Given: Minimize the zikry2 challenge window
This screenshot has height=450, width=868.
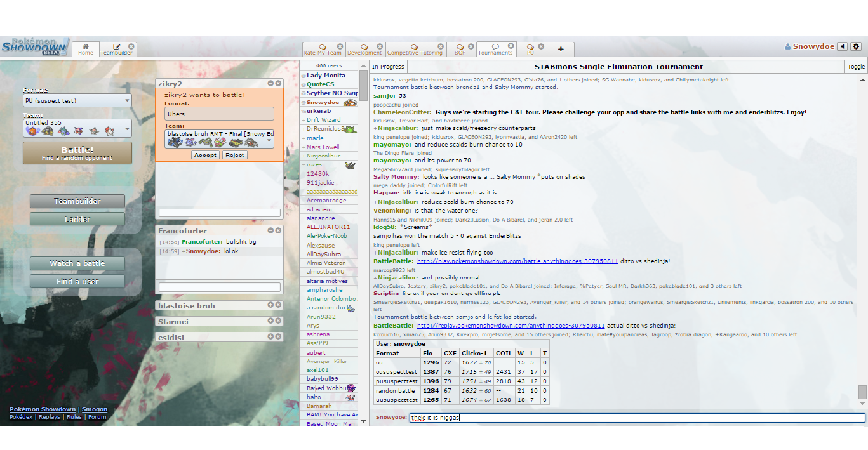Looking at the screenshot, I should tap(270, 83).
